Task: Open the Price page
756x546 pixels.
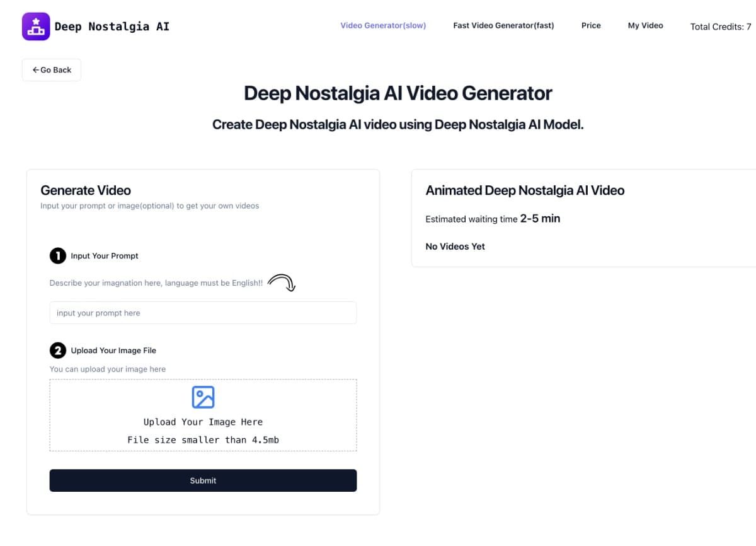Action: click(x=591, y=26)
